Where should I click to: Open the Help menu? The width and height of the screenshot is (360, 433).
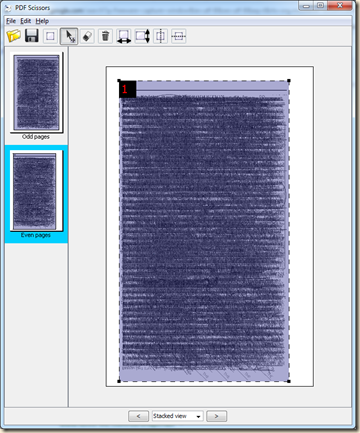click(x=42, y=21)
